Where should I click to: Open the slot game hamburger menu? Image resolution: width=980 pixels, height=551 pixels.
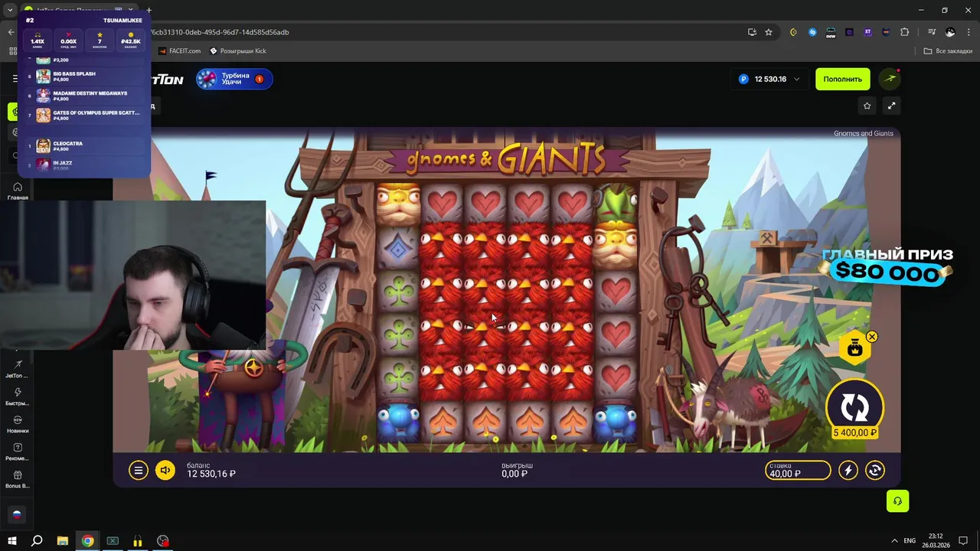click(138, 471)
